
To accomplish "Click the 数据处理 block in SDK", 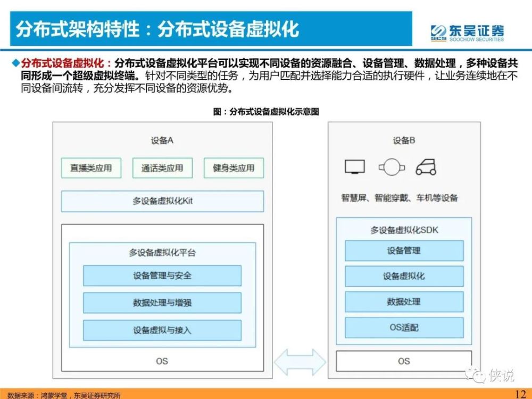I will point(404,302).
